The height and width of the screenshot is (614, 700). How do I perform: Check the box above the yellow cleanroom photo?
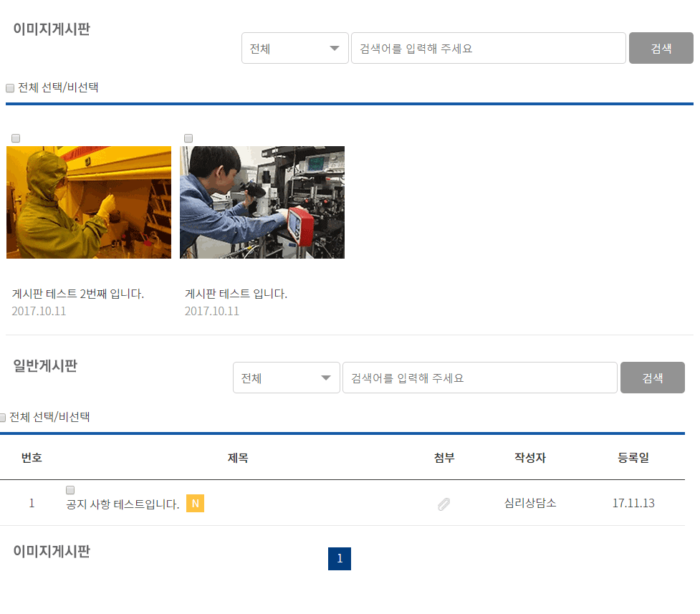coord(16,138)
